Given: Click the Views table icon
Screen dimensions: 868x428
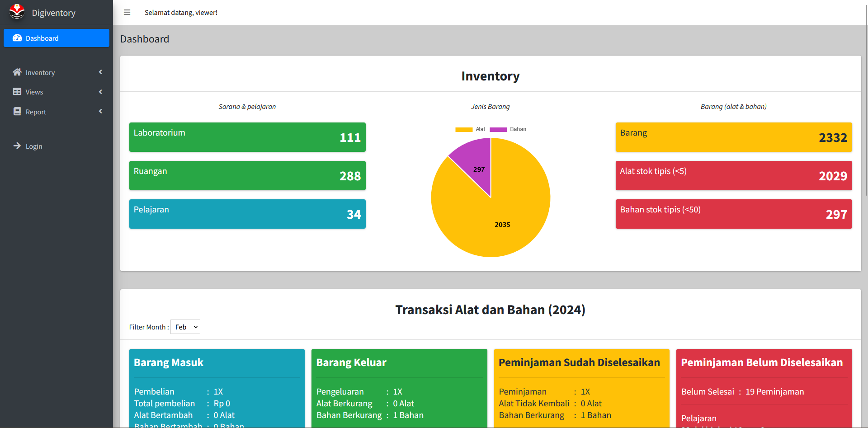Looking at the screenshot, I should pos(17,92).
